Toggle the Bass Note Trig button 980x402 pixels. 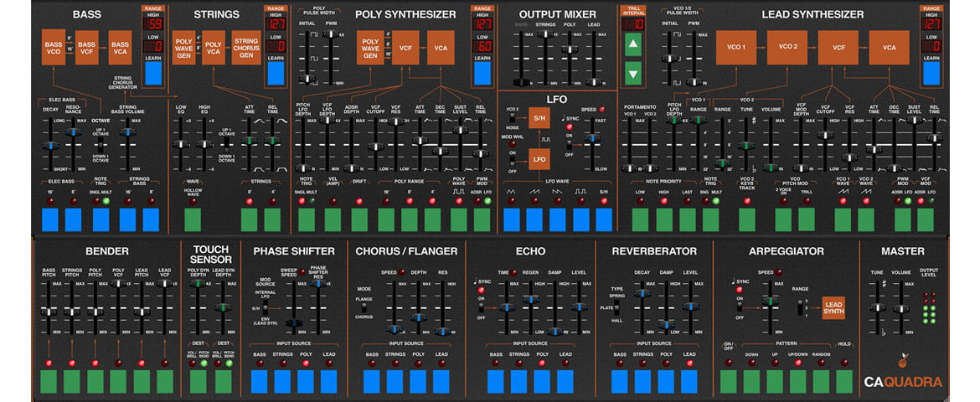click(x=101, y=219)
